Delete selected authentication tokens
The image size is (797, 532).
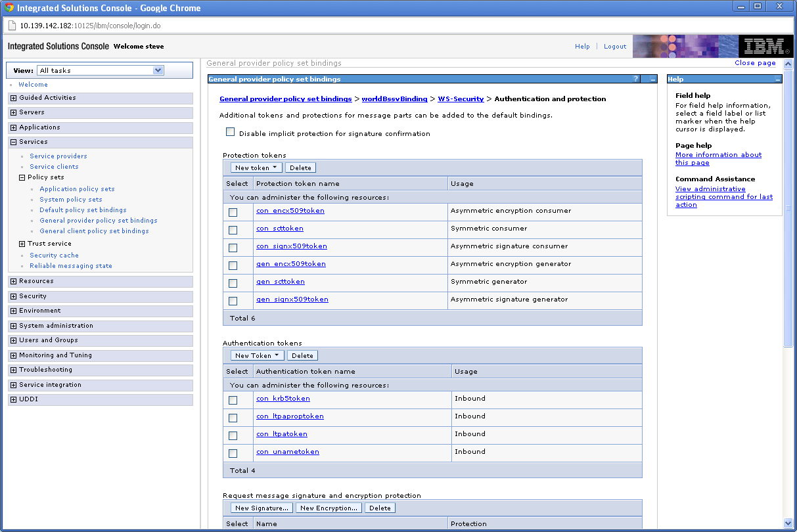tap(302, 355)
